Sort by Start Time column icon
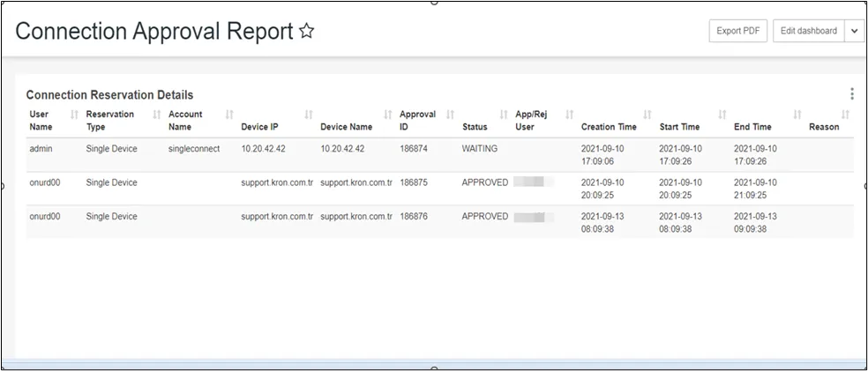Screen dimensions: 868x371 tap(722, 115)
